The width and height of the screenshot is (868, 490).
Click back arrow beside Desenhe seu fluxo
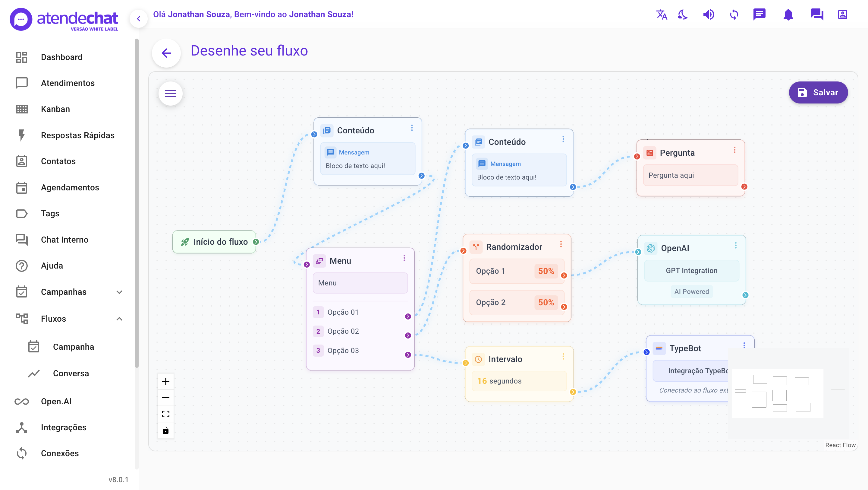(x=166, y=53)
